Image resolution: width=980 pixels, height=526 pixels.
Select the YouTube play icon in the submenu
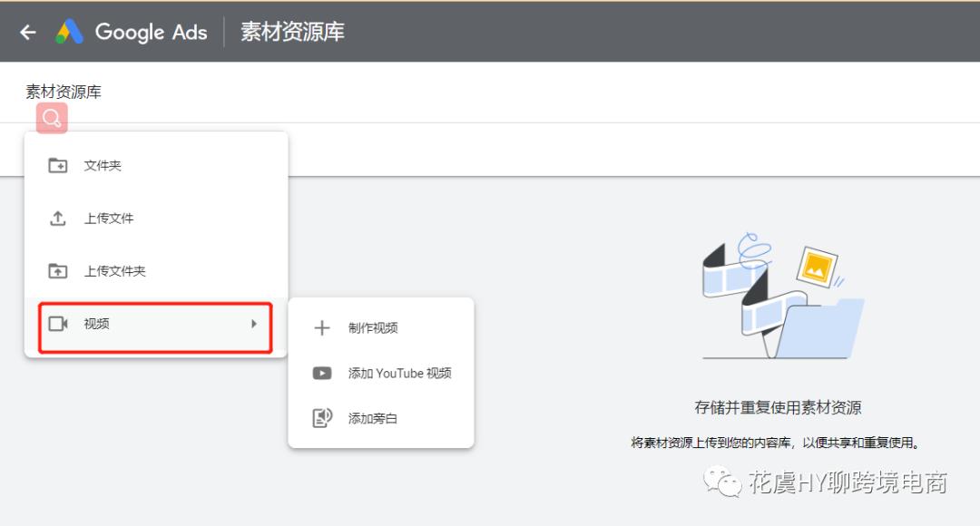coord(322,373)
